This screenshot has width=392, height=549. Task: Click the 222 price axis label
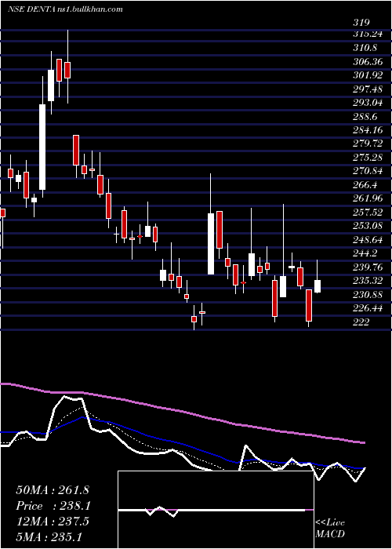point(361,322)
